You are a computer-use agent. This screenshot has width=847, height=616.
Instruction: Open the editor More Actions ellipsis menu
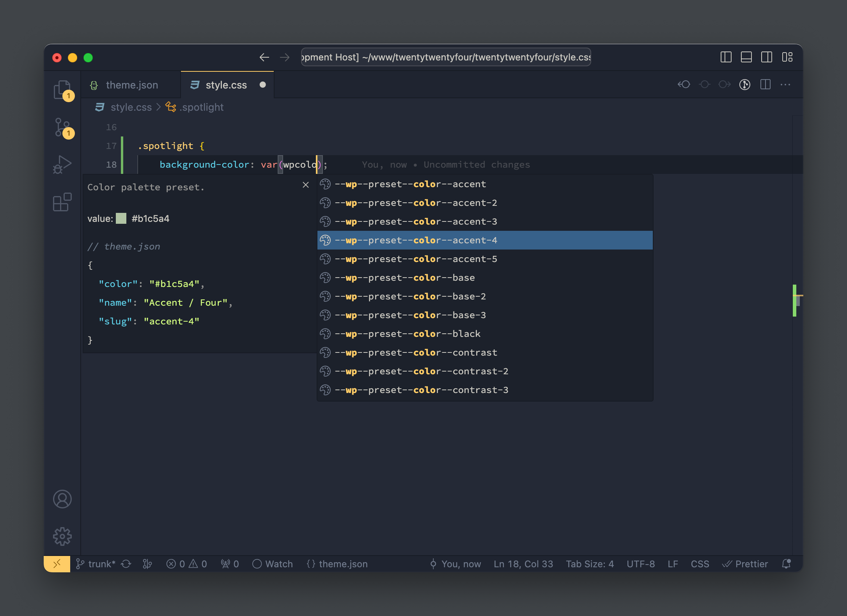pyautogui.click(x=785, y=85)
